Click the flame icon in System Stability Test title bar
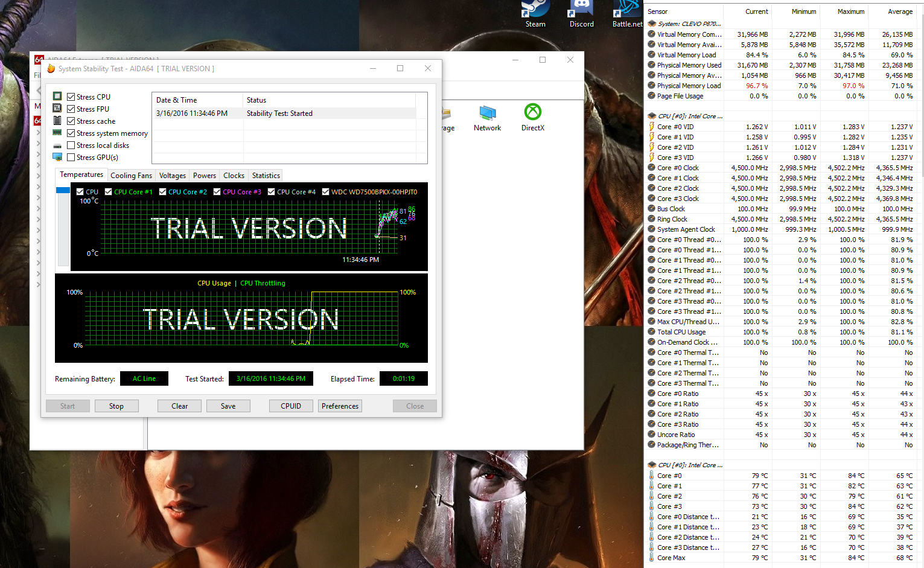Image resolution: width=924 pixels, height=568 pixels. (51, 69)
